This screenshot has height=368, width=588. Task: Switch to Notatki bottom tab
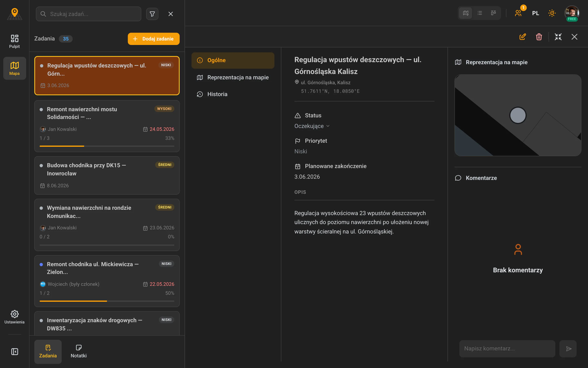(79, 351)
